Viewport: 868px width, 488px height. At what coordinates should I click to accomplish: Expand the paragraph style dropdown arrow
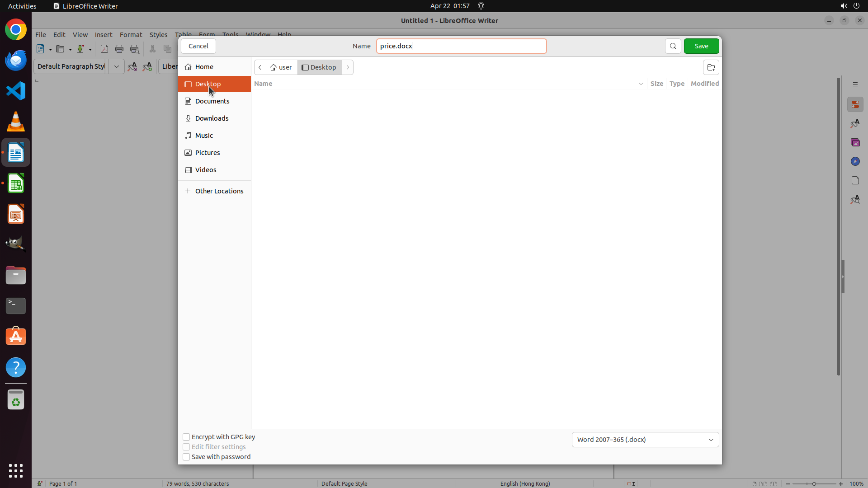(117, 66)
